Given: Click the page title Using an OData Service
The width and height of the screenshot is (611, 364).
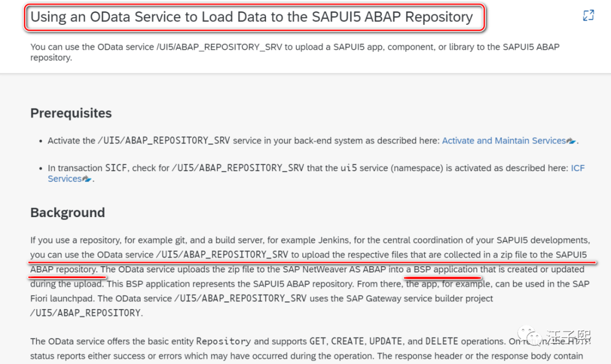Looking at the screenshot, I should tap(252, 17).
